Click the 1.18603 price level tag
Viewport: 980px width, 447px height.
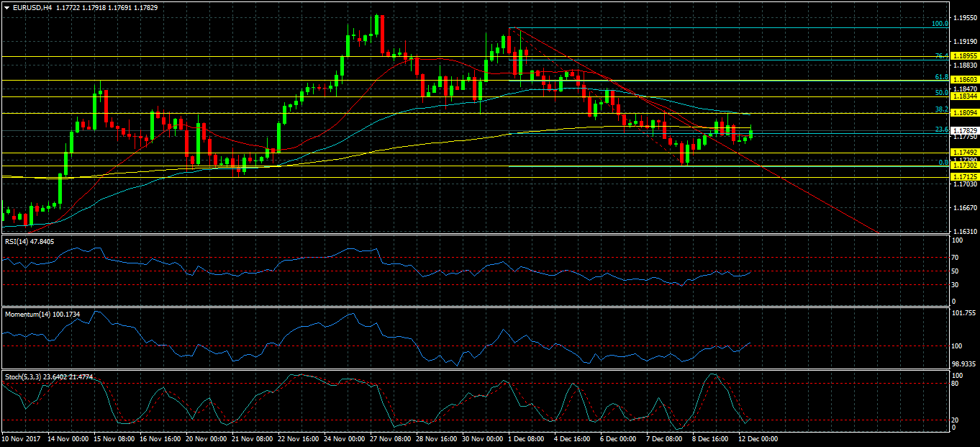pyautogui.click(x=963, y=79)
